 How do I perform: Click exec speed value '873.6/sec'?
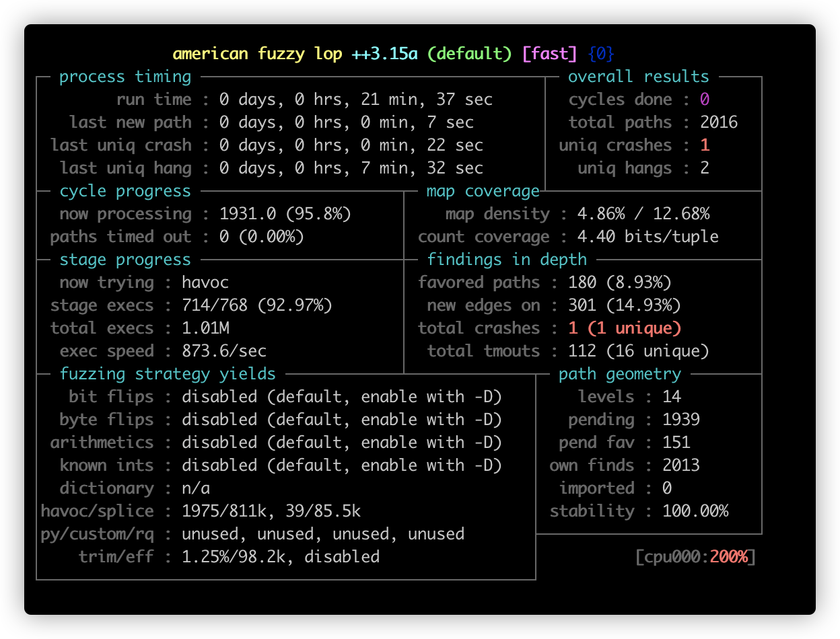(224, 351)
